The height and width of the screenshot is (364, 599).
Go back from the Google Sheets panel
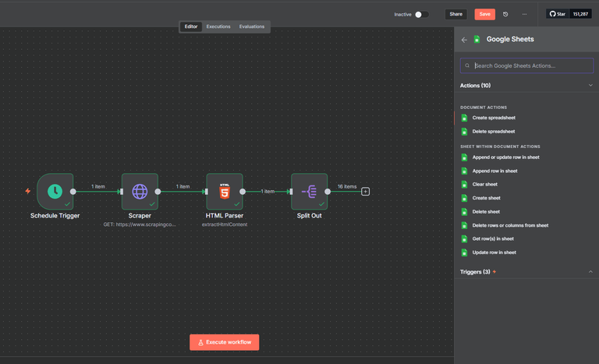pyautogui.click(x=464, y=40)
